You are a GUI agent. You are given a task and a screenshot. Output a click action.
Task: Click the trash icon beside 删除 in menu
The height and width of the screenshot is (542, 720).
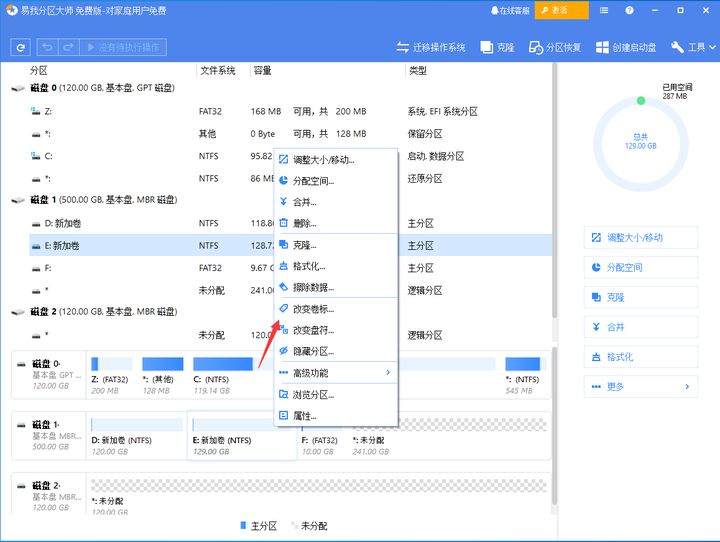coord(284,223)
